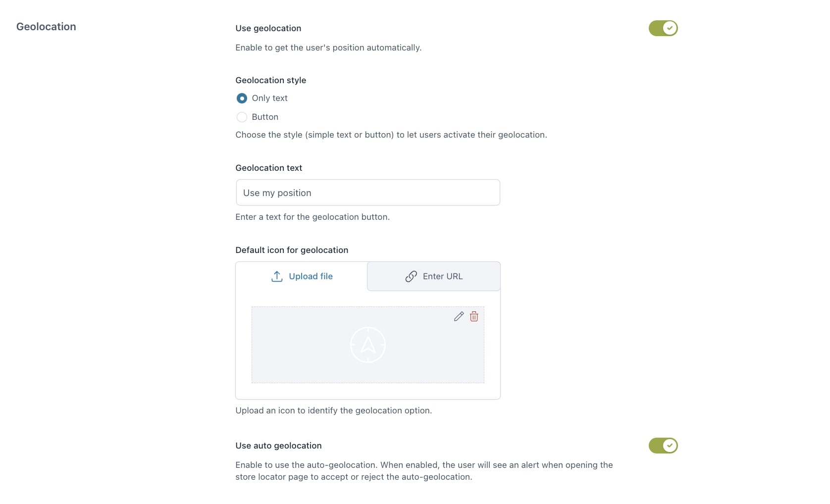Disable the Use auto geolocation switch
This screenshot has height=504, width=830.
663,446
